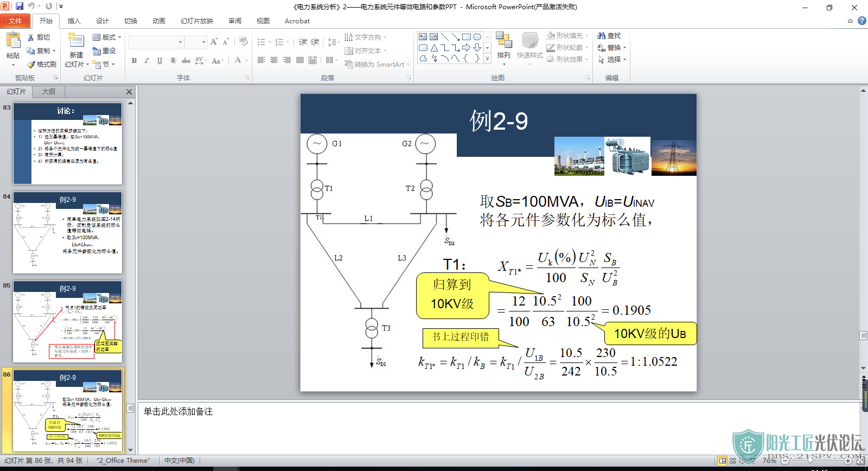Viewport: 868px width, 471px height.
Task: Click the language 中文(中国) status item
Action: [x=180, y=461]
